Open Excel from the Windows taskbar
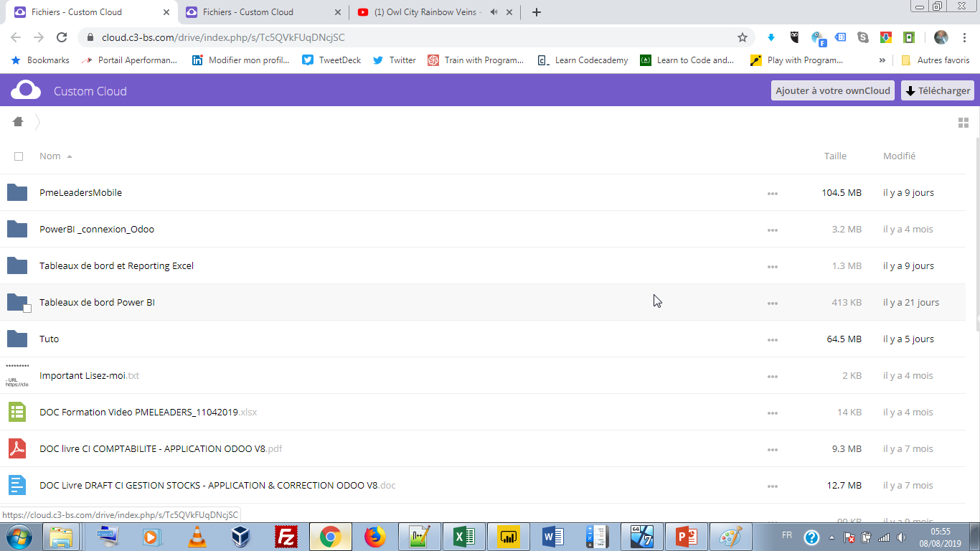Image resolution: width=980 pixels, height=551 pixels. tap(463, 537)
